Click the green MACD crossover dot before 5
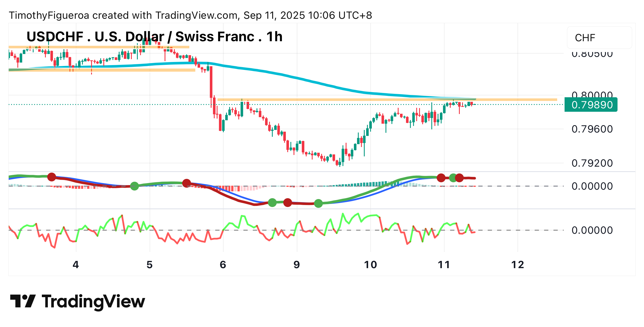Screen dimensions: 644x327 tap(134, 186)
